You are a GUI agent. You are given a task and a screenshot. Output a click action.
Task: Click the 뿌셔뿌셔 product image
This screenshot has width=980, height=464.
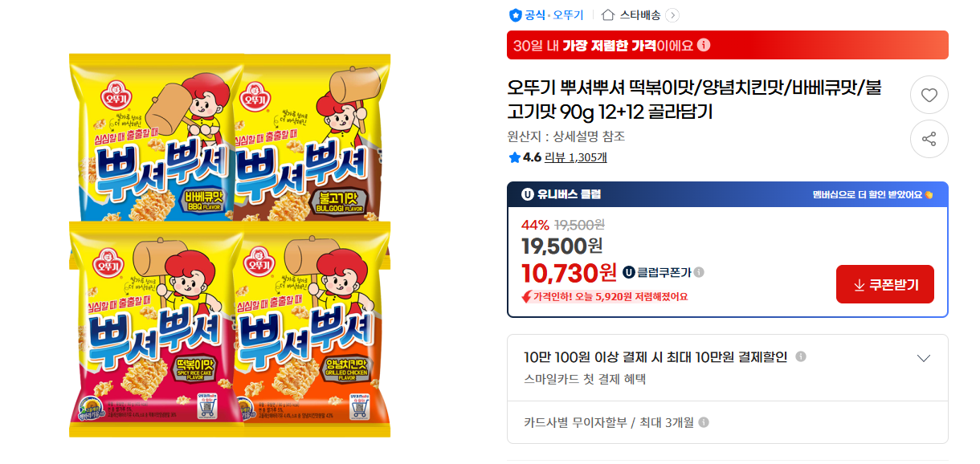[x=230, y=245]
